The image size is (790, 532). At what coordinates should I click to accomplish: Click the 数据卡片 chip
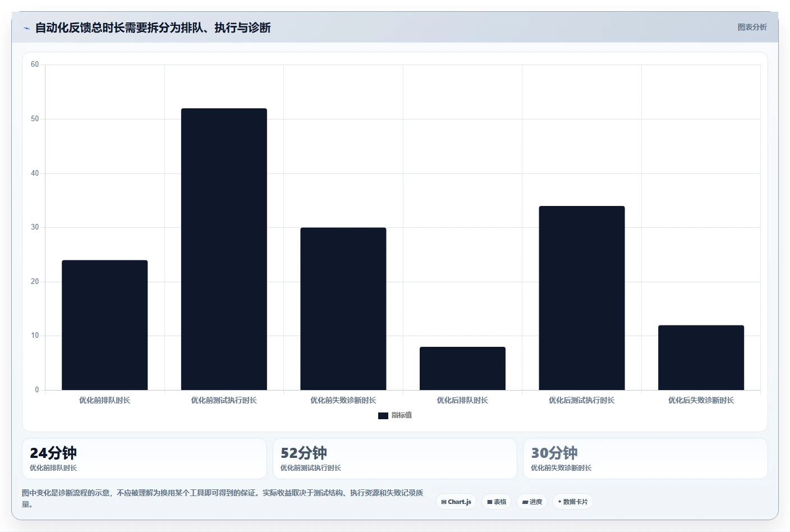[x=573, y=502]
